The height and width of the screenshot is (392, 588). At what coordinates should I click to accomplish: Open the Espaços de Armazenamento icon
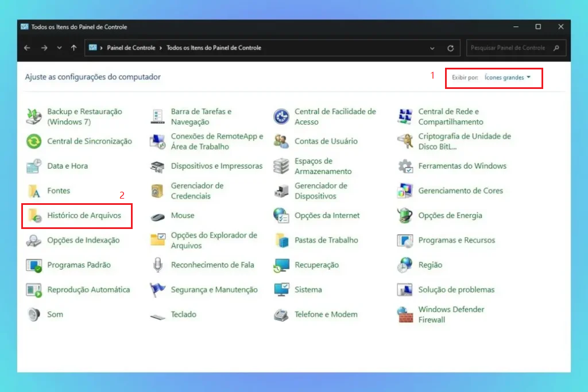281,166
